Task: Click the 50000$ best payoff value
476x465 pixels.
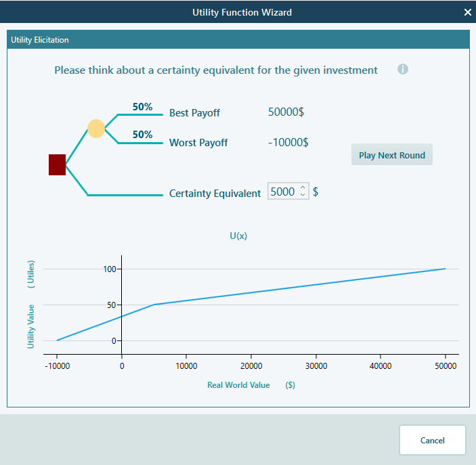Action: pos(286,112)
